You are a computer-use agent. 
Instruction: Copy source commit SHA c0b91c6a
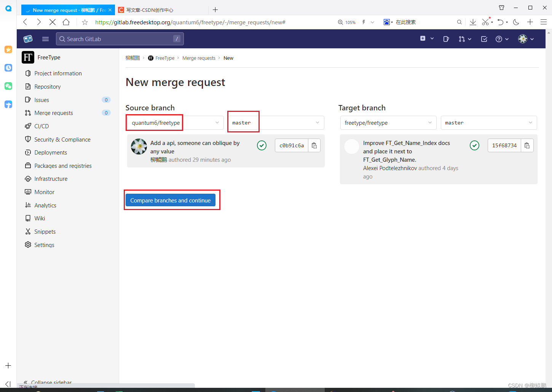click(314, 145)
